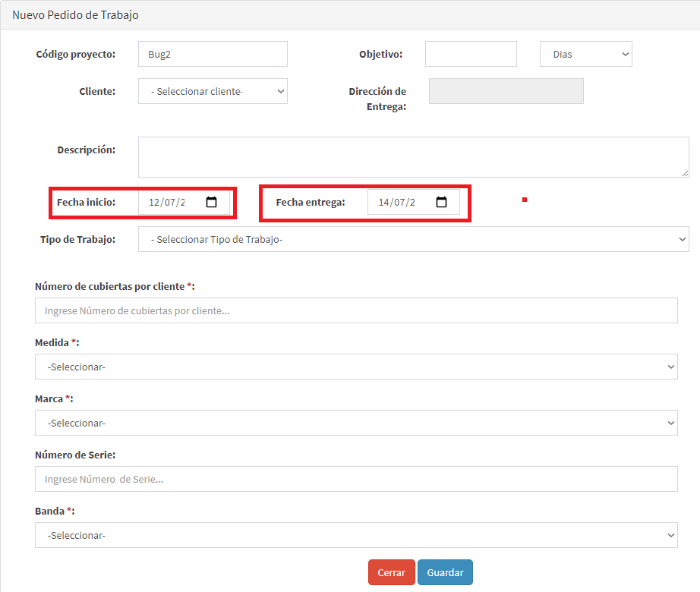Open the calendar icon for Fecha entrega
The height and width of the screenshot is (592, 700).
coord(441,202)
